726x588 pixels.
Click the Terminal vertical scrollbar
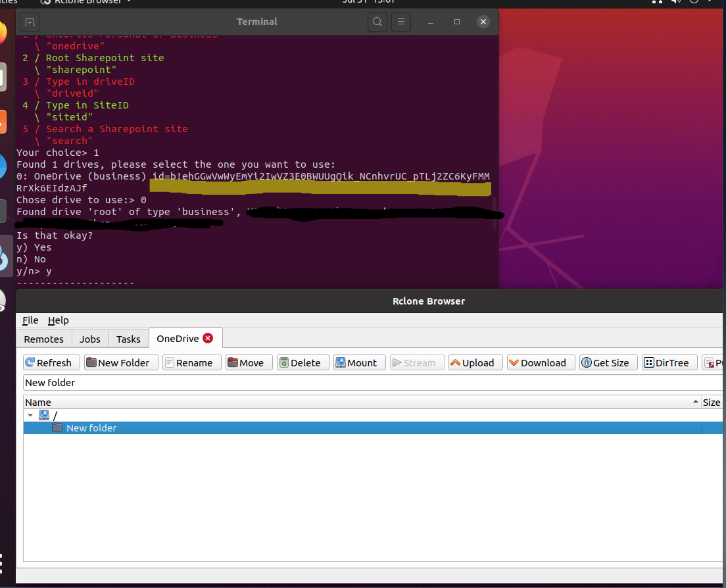[x=495, y=212]
